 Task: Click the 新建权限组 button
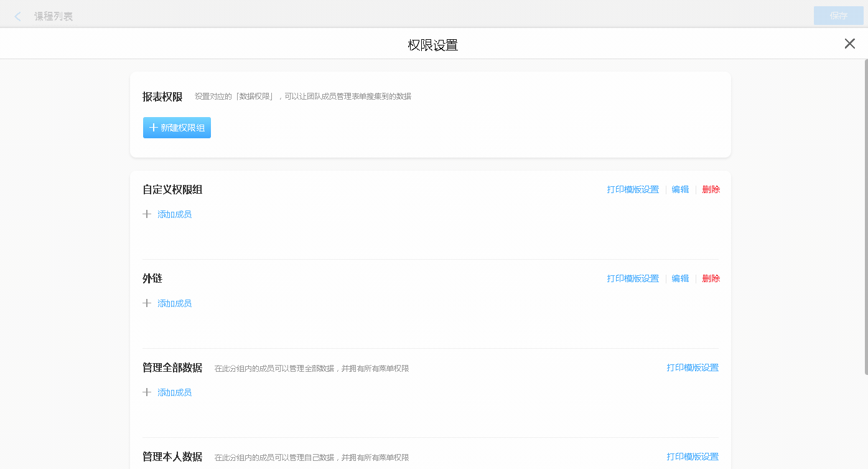(177, 128)
